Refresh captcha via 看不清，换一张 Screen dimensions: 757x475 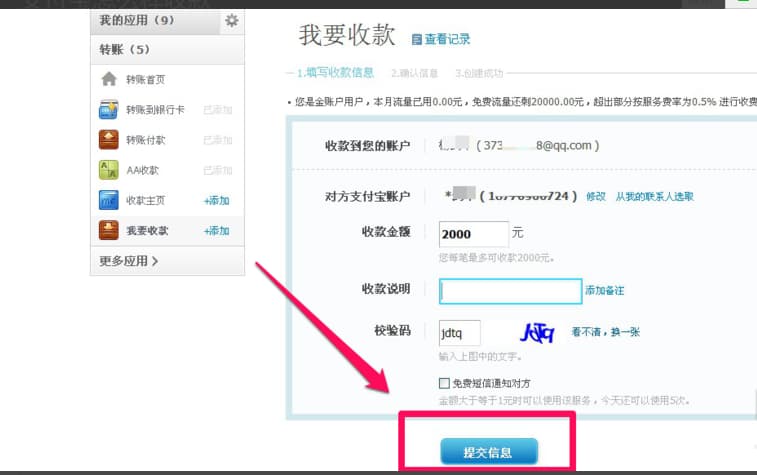(x=606, y=332)
